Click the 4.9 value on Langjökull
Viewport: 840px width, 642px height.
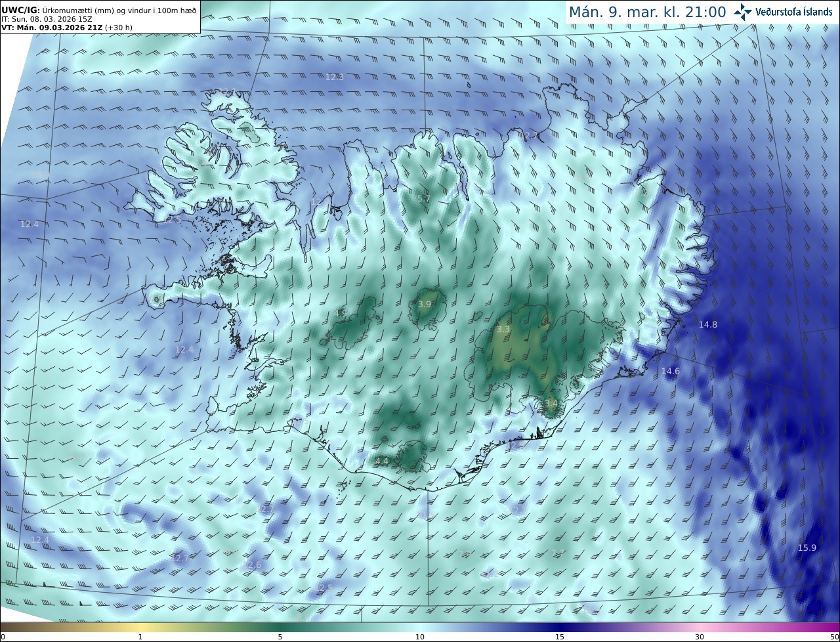click(x=341, y=313)
